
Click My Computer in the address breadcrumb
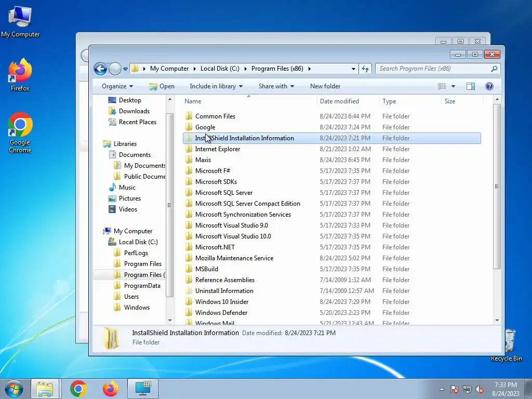tap(169, 69)
